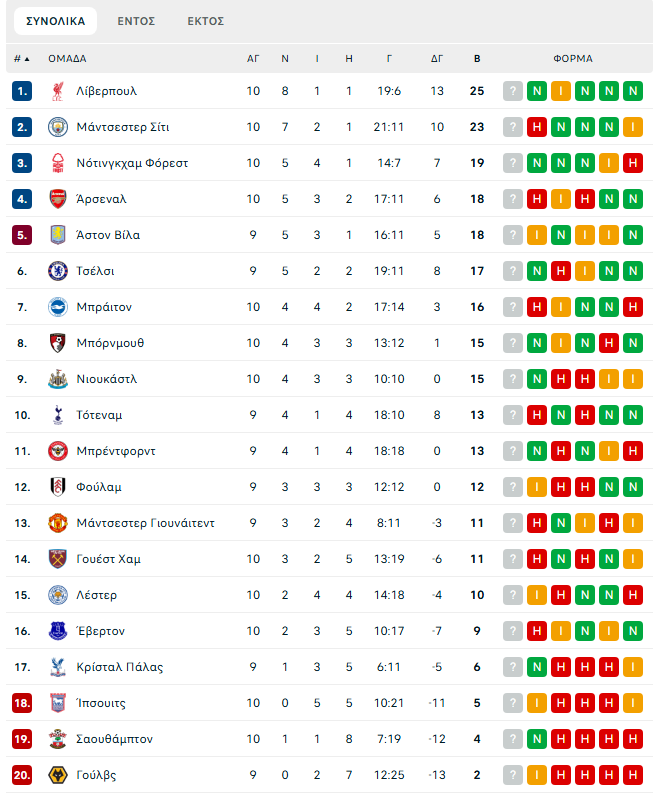Click the Liverpool club crest icon
Screen dimensions: 654x795
coord(57,91)
